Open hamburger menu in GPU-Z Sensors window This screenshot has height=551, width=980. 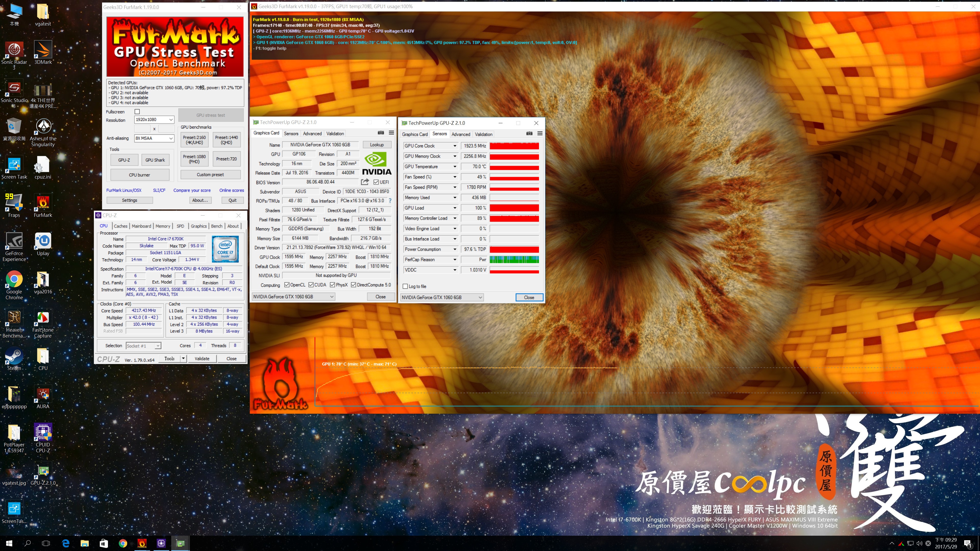(x=540, y=133)
